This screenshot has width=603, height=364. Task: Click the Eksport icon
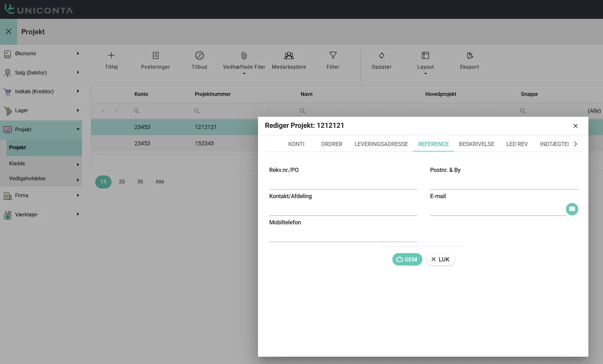(470, 56)
